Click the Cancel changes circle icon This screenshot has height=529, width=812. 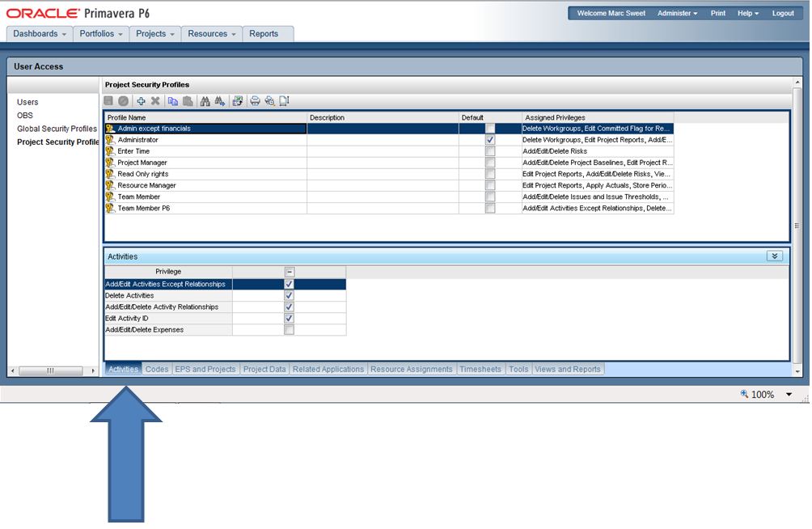[x=123, y=101]
